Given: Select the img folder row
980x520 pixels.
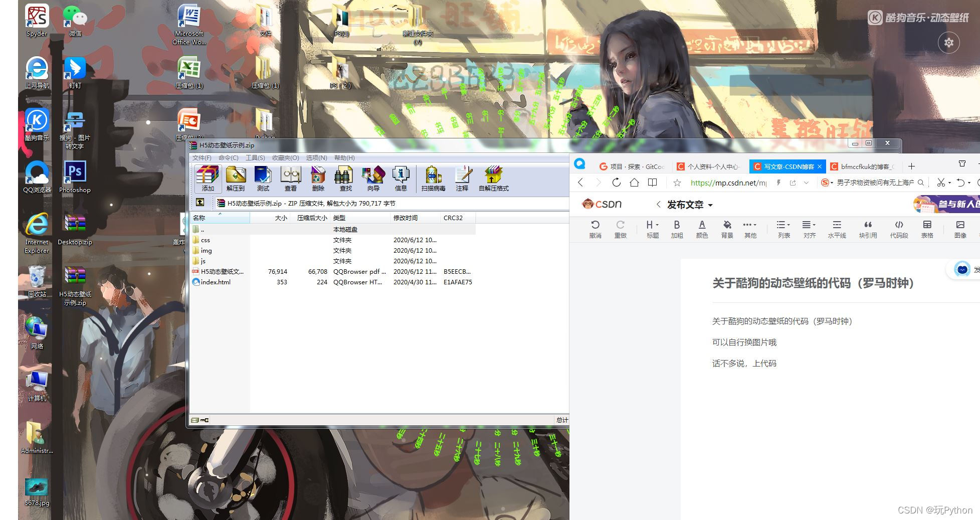Looking at the screenshot, I should click(333, 251).
